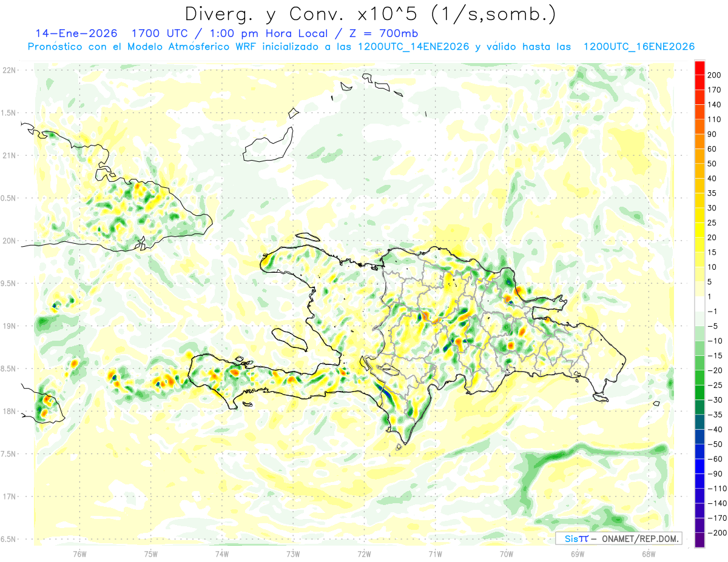Click the colorbar label "200" at top
728x562 pixels.
tap(714, 75)
